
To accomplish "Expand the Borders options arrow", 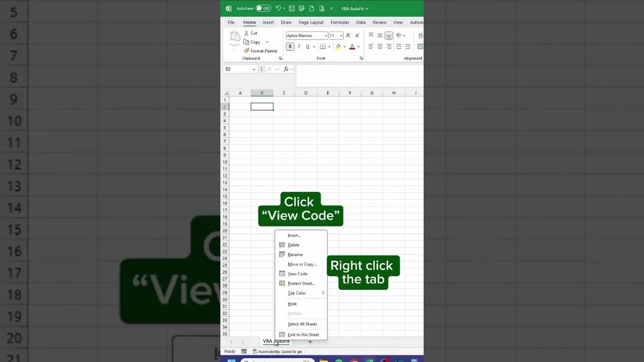I will point(330,47).
